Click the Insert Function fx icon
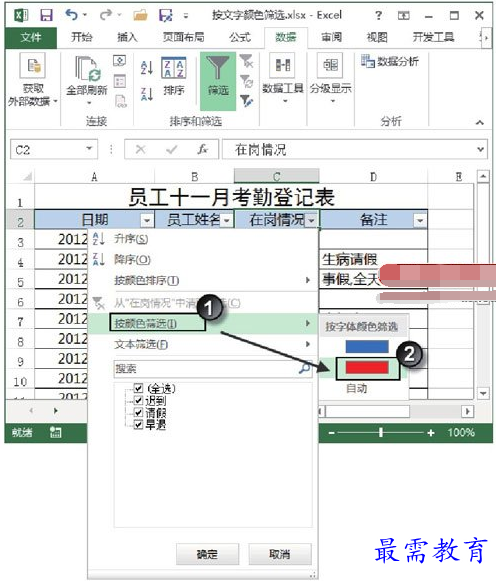This screenshot has height=582, width=496. (202, 149)
